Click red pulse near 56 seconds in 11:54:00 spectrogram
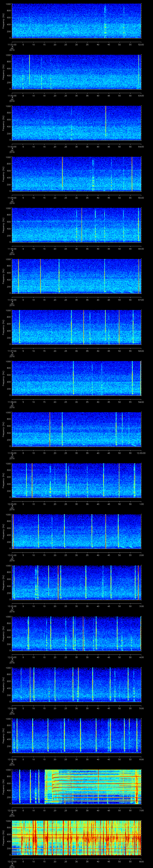Screen dimensions: 153x868 tap(132, 174)
